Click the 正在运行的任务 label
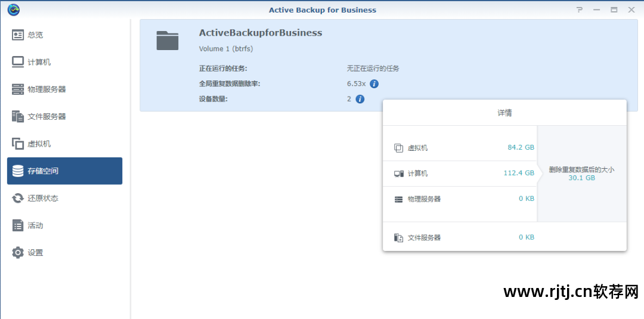The width and height of the screenshot is (644, 319). 223,69
